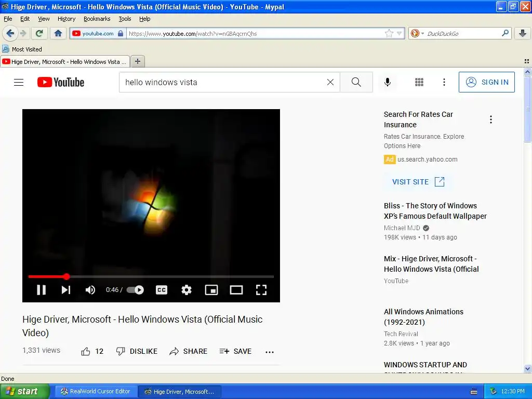Go to YouTube home via logo
The height and width of the screenshot is (399, 532).
point(61,82)
